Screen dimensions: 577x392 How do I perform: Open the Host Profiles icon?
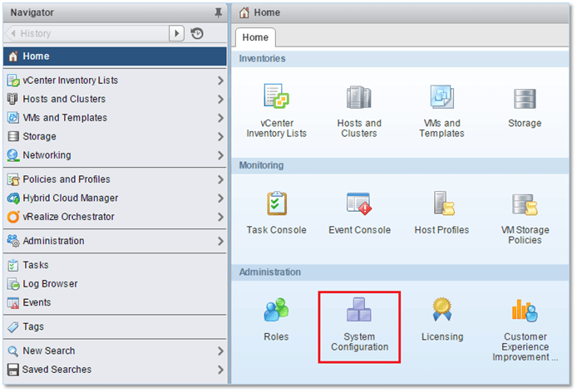444,203
